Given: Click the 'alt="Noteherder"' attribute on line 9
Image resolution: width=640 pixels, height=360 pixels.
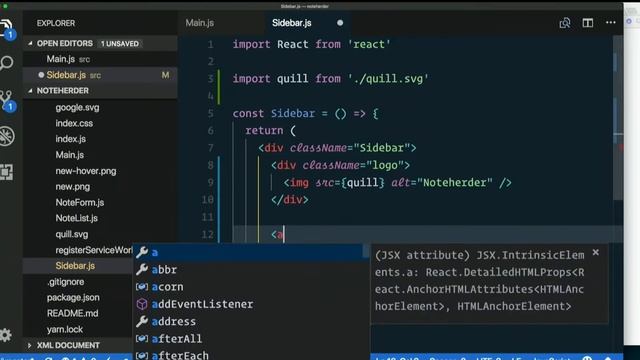Looking at the screenshot, I should (x=442, y=182).
